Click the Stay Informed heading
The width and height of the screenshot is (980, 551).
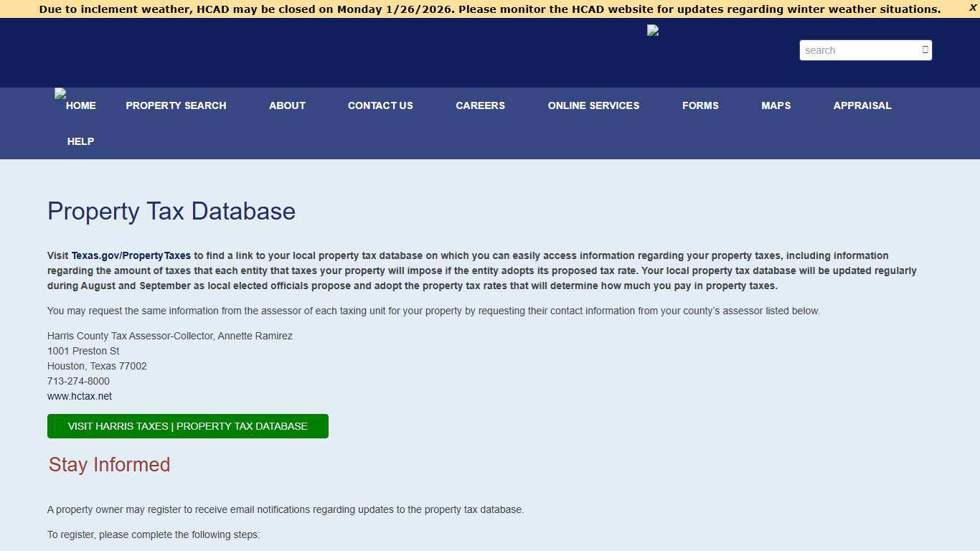pos(109,464)
